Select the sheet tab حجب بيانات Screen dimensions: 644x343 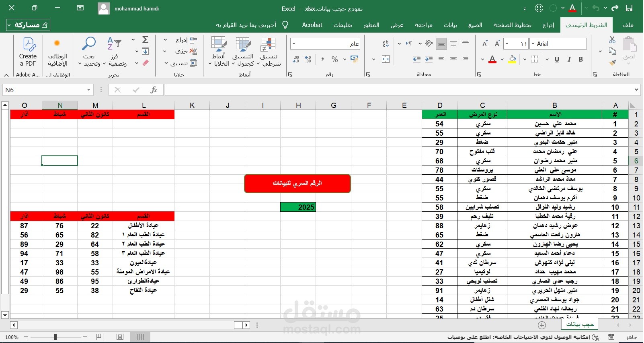coord(580,324)
